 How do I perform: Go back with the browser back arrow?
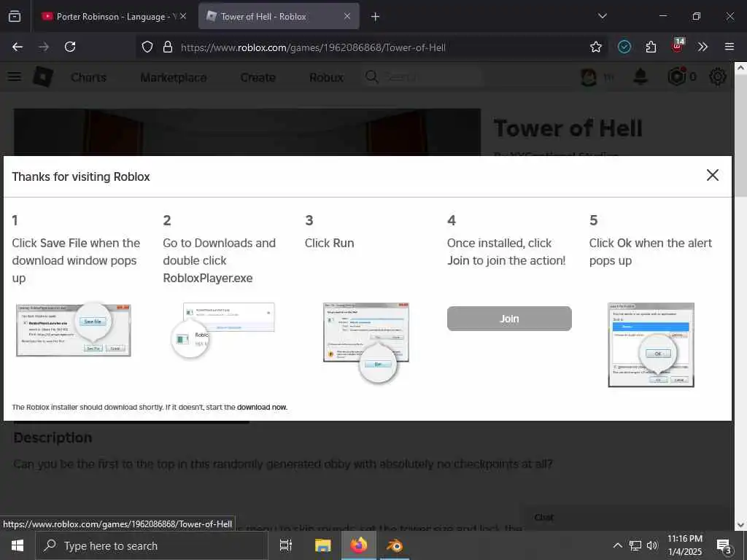[18, 47]
